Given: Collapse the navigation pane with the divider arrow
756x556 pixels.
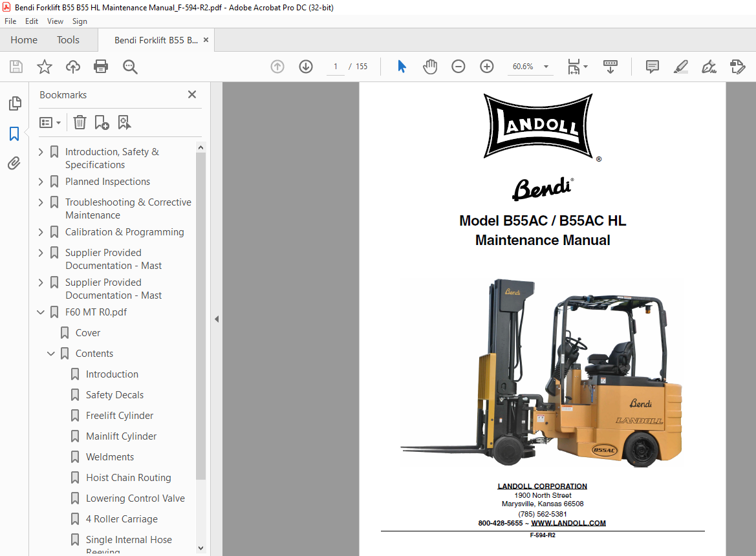Looking at the screenshot, I should pyautogui.click(x=217, y=319).
